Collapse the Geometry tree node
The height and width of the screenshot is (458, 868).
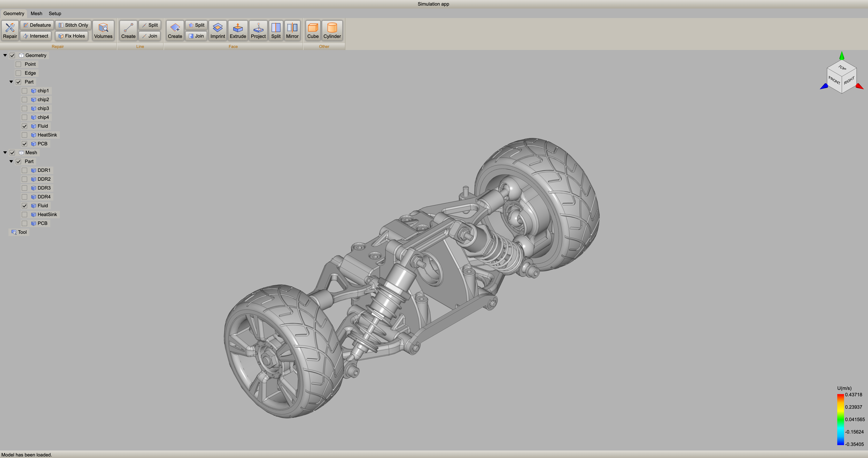point(5,55)
